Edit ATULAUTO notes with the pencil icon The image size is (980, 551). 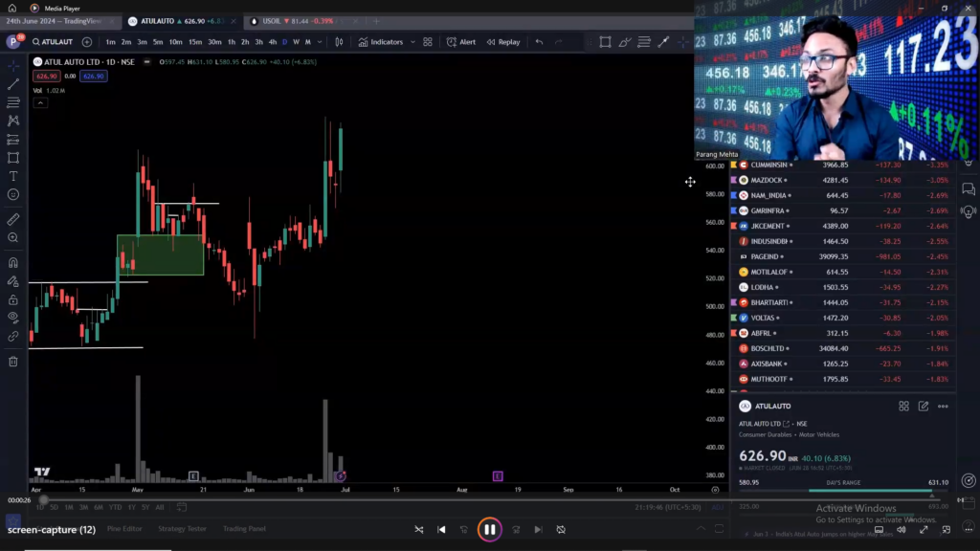click(x=924, y=406)
